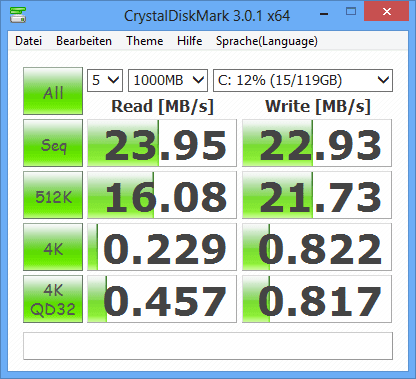
Task: Open the Sprache(Language) menu
Action: 267,41
